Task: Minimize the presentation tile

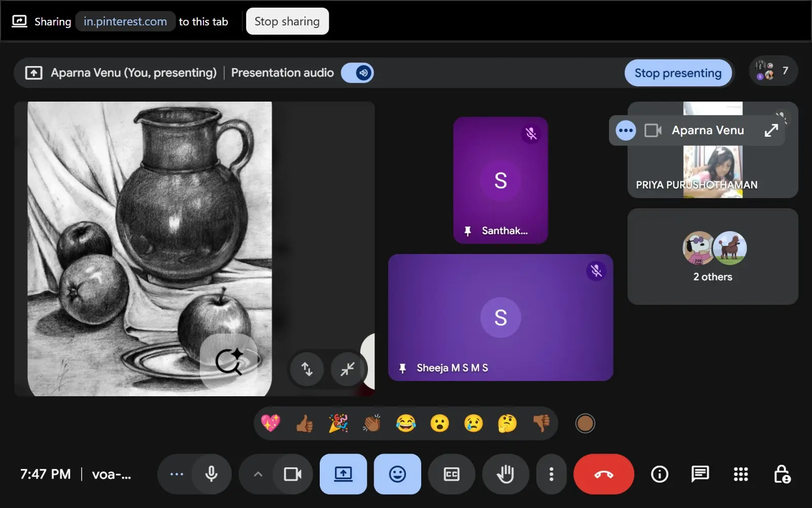Action: coord(347,368)
